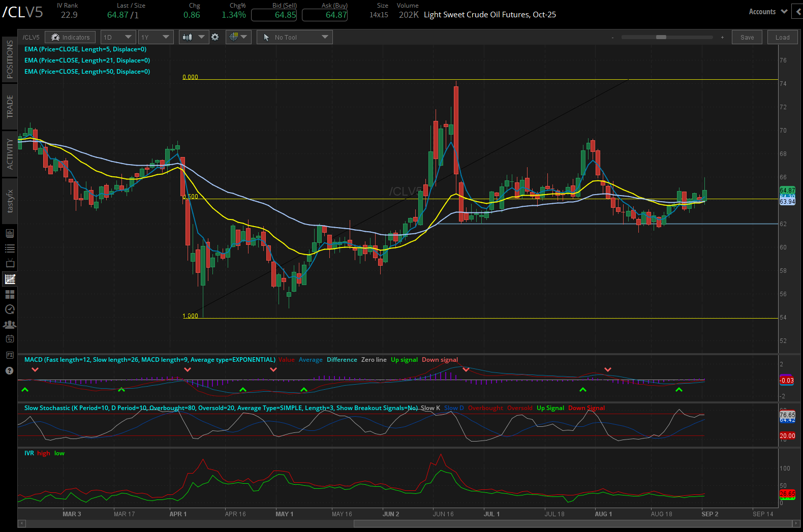Select the active chart grid icon in sidebar
The image size is (803, 532).
(10, 279)
